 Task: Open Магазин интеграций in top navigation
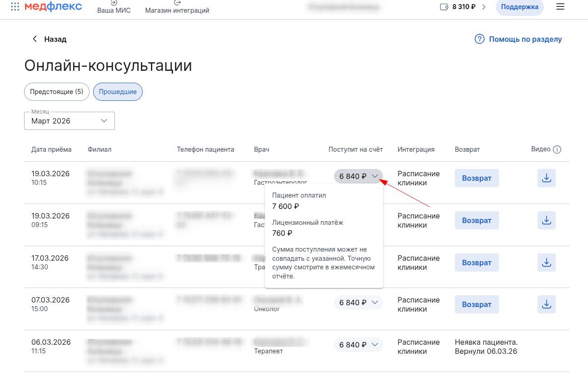[177, 7]
